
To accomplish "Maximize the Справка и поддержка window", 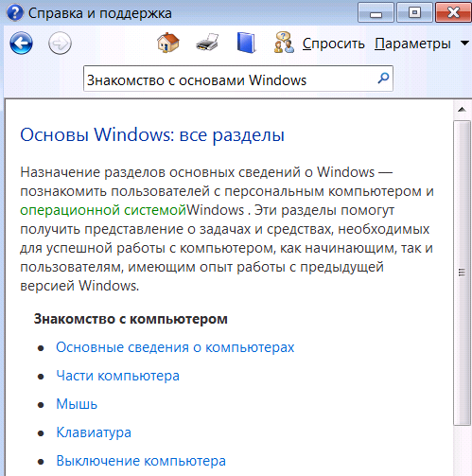I will tap(414, 12).
